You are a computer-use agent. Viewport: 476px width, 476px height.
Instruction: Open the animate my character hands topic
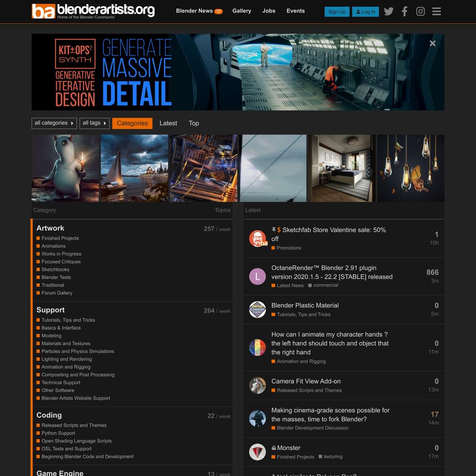point(330,343)
